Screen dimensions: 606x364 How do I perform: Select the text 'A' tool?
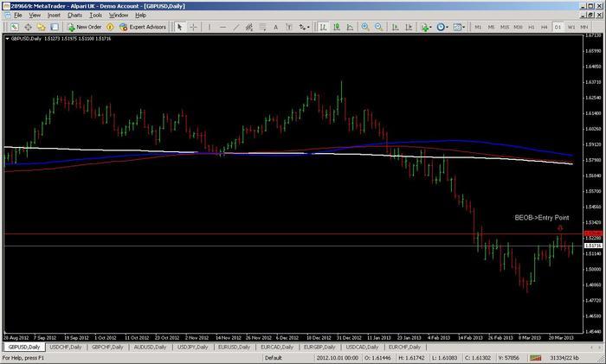[x=275, y=27]
